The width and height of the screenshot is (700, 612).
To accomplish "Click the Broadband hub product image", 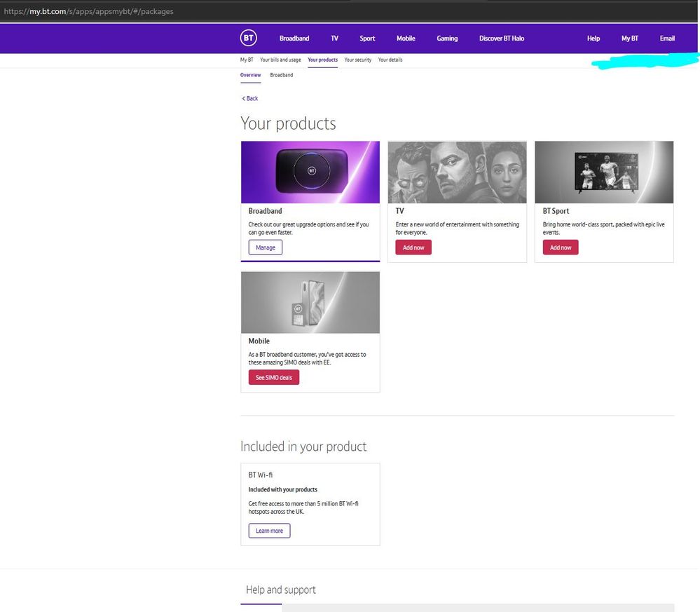I will (310, 172).
